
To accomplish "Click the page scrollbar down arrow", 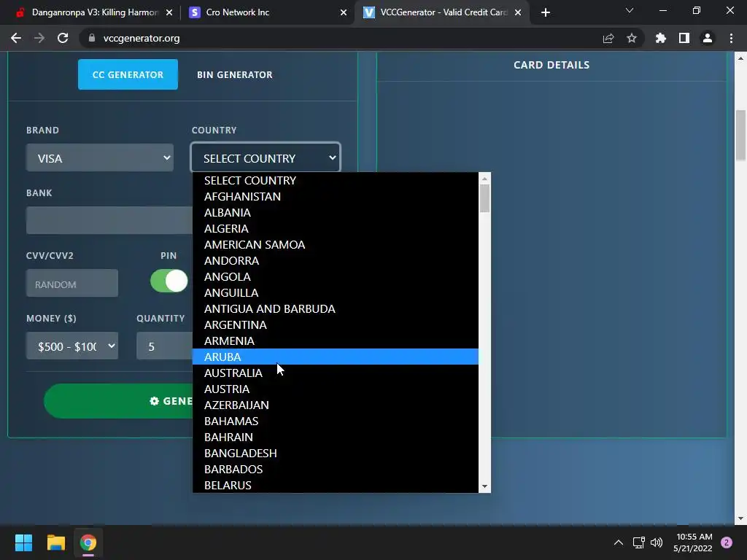I will click(x=740, y=518).
